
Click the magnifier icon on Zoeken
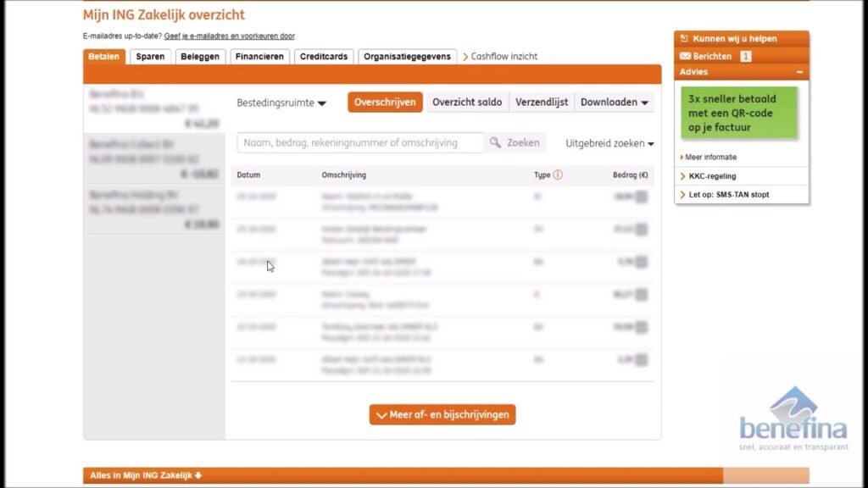click(496, 143)
